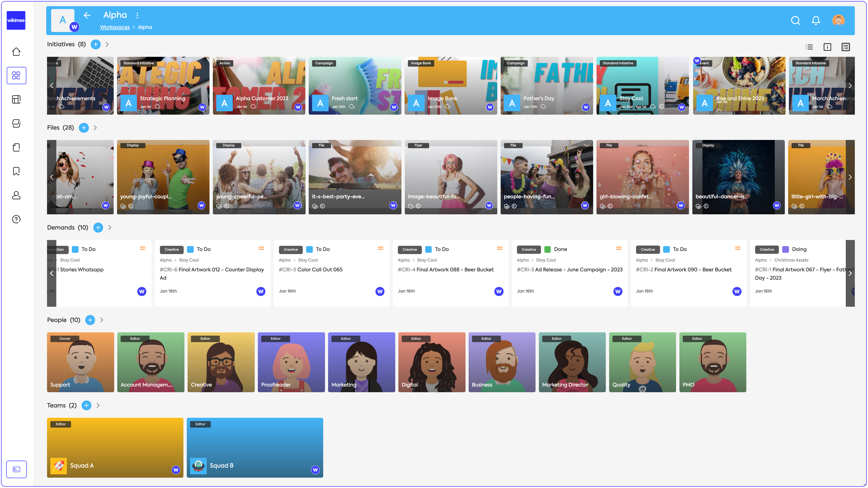Viewport: 868px width, 488px height.
Task: Expand the Initiatives section chevron
Action: point(107,44)
